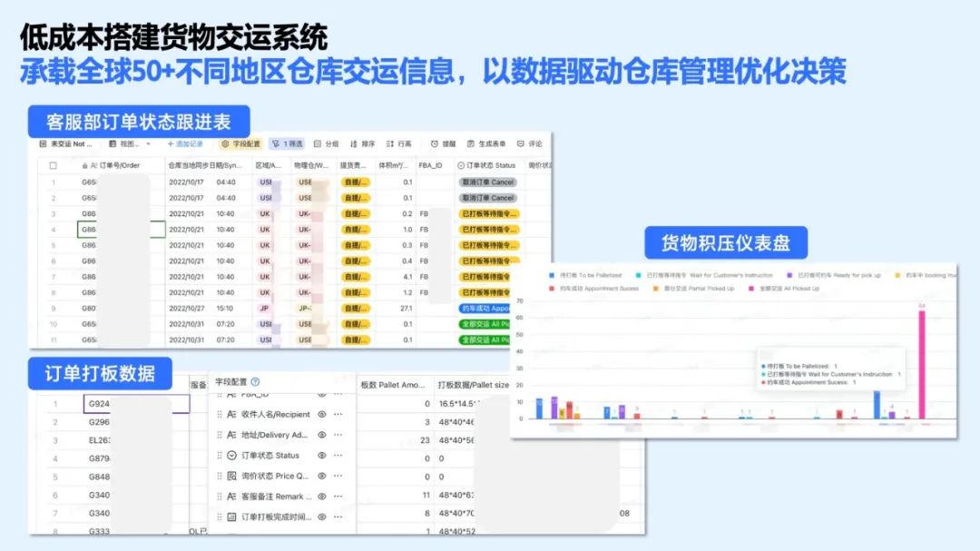Screen dimensions: 980x551
Task: Toggle visibility of 收件人名/Recipient field
Action: click(x=321, y=414)
